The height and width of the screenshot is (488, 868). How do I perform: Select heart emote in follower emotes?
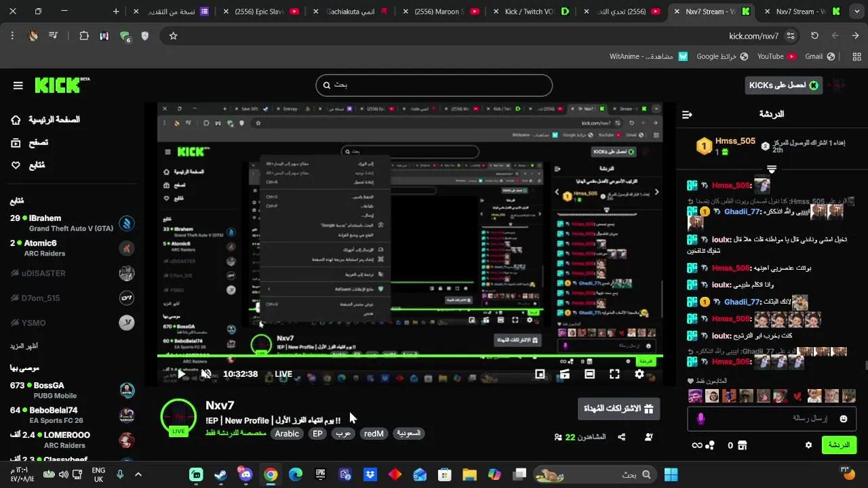coord(797,396)
